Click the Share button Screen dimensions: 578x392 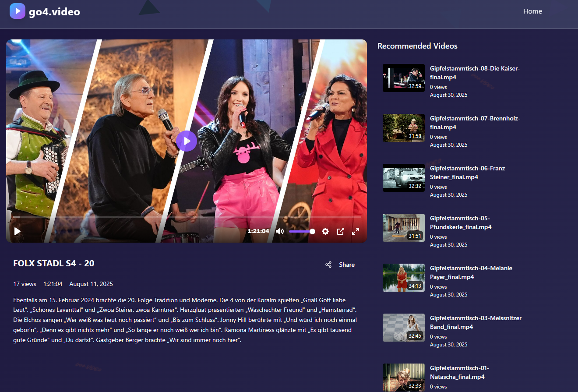(340, 265)
